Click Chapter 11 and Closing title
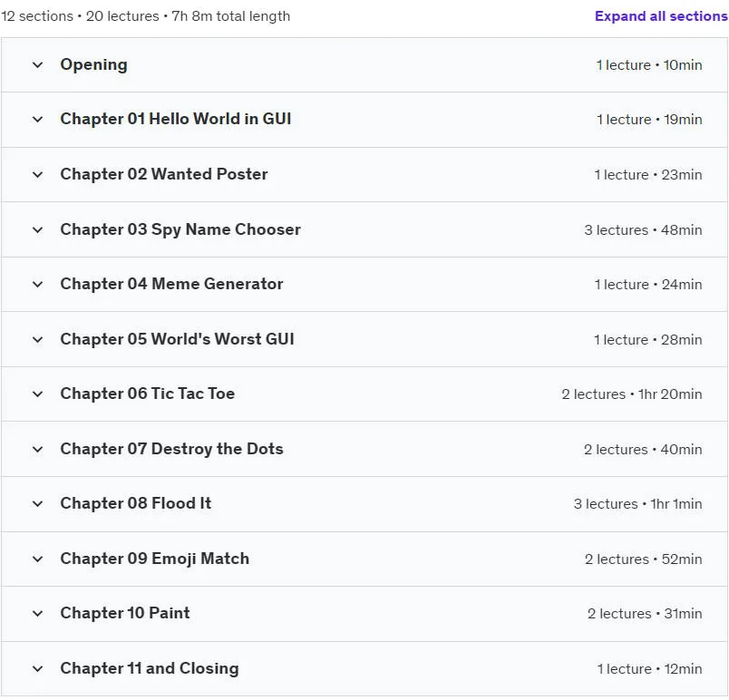This screenshot has height=700, width=729. (150, 668)
